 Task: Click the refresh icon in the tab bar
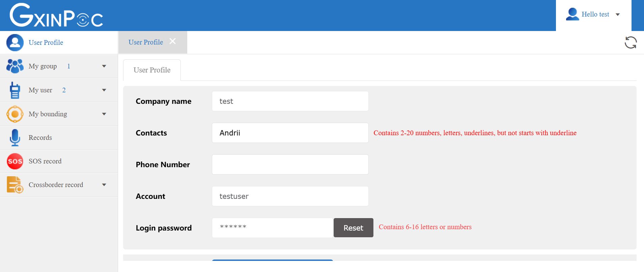[630, 42]
